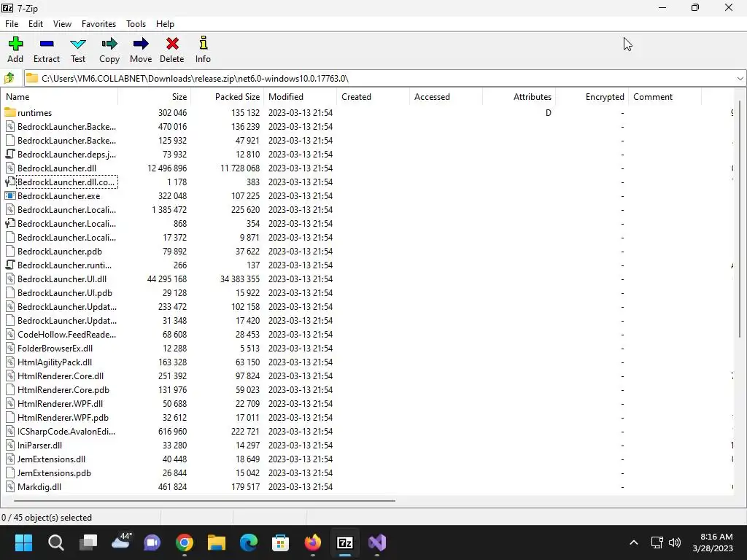
Task: Sort by Encrypted column header
Action: 592,97
